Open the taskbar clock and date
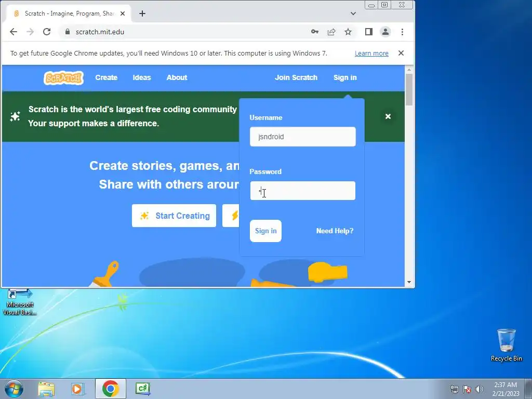 [506, 389]
